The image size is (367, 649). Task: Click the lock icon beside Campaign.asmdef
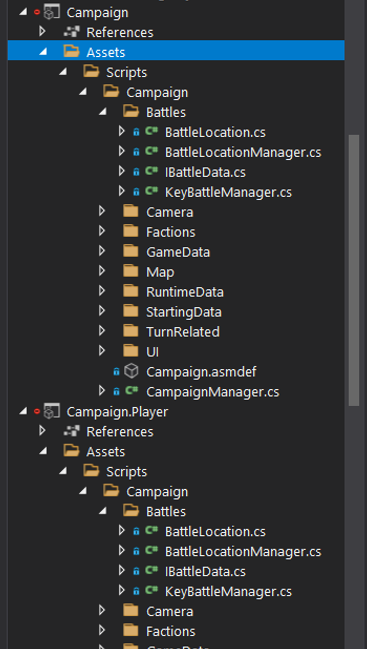coord(116,372)
